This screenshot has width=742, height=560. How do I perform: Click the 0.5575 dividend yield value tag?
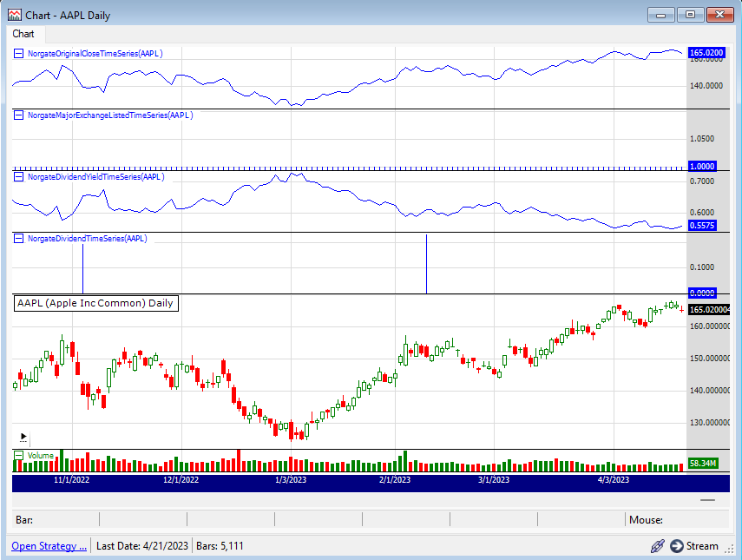pyautogui.click(x=702, y=226)
